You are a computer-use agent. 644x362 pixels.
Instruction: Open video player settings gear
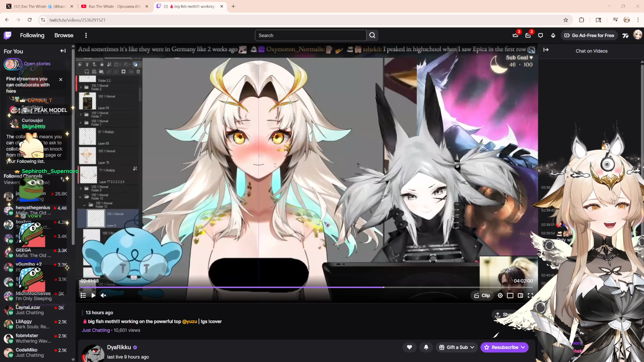tap(500, 295)
